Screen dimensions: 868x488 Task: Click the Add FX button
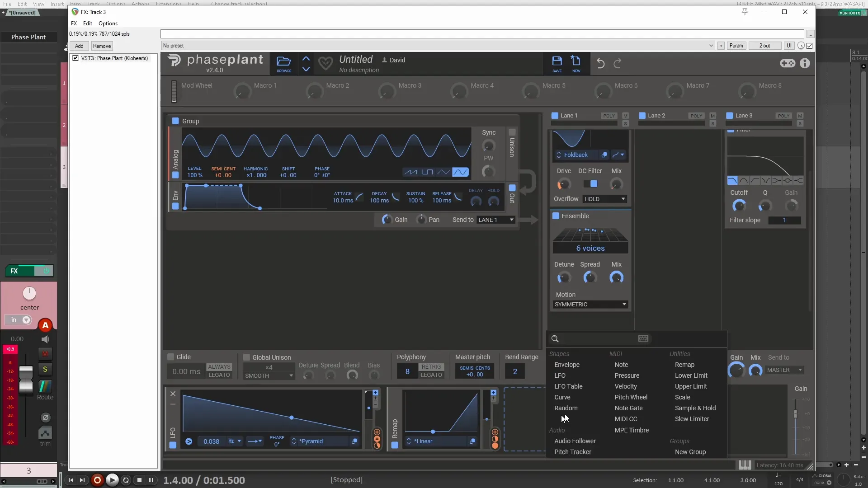(x=79, y=46)
